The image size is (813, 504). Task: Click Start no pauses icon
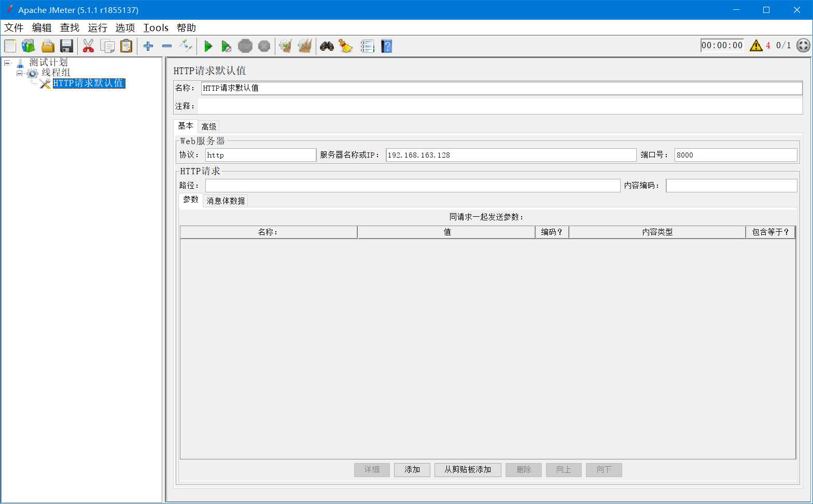pos(227,46)
